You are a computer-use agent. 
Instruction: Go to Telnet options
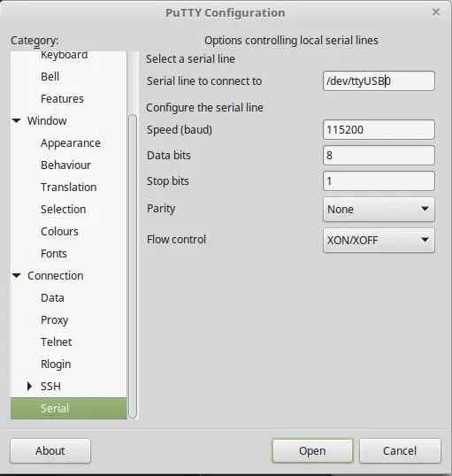tap(56, 342)
